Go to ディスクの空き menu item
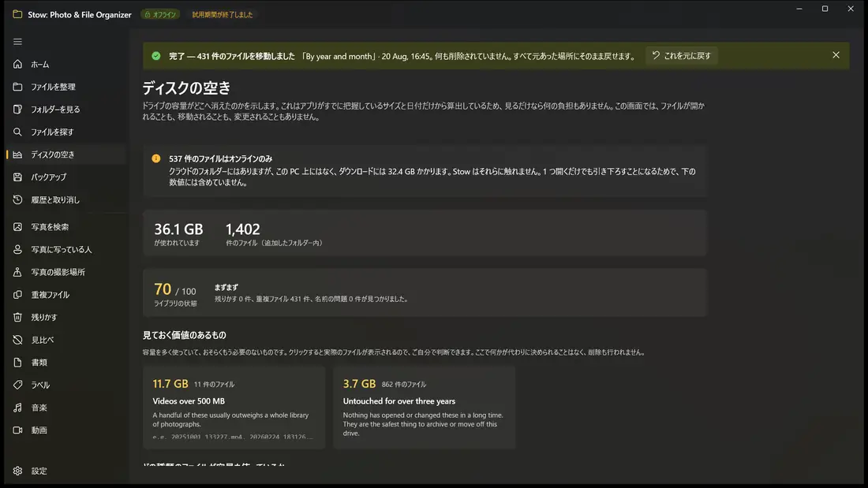Screen dimensions: 868x488 point(66,155)
